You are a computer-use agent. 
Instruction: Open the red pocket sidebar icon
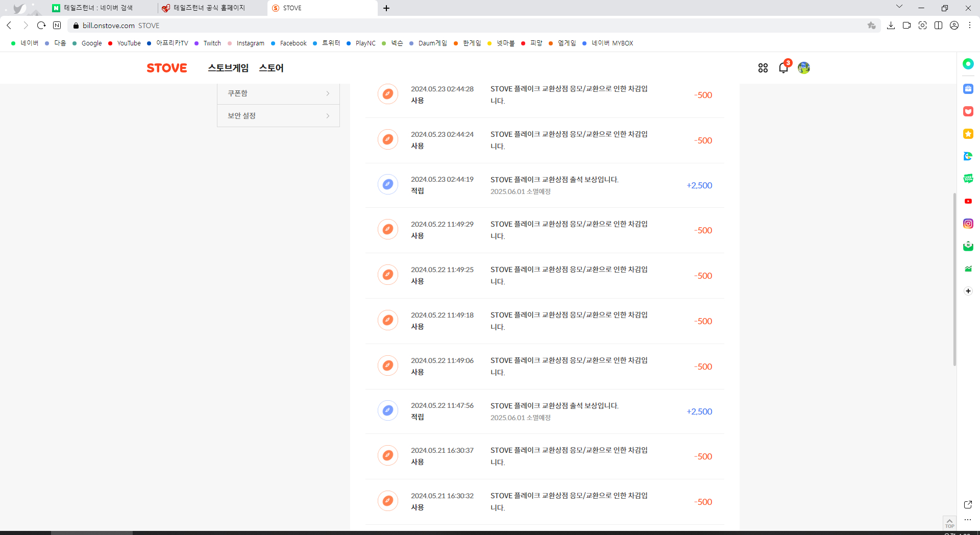point(968,111)
